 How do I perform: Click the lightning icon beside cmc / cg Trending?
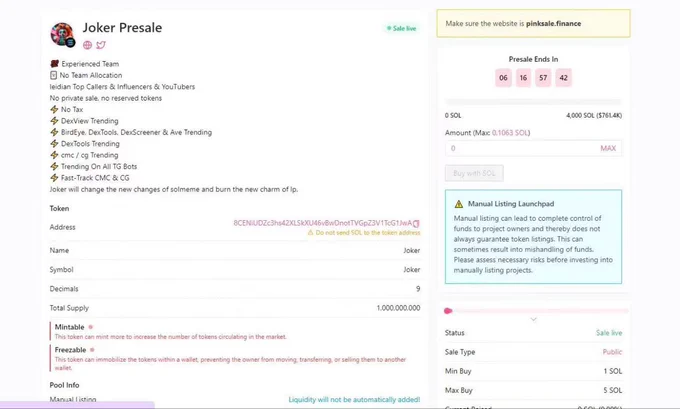coord(54,155)
